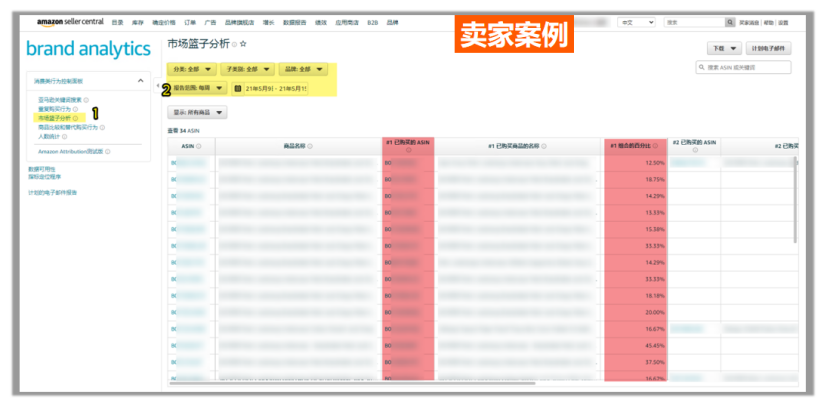Open the calendar icon for the date range
830x410 pixels.
click(x=238, y=88)
